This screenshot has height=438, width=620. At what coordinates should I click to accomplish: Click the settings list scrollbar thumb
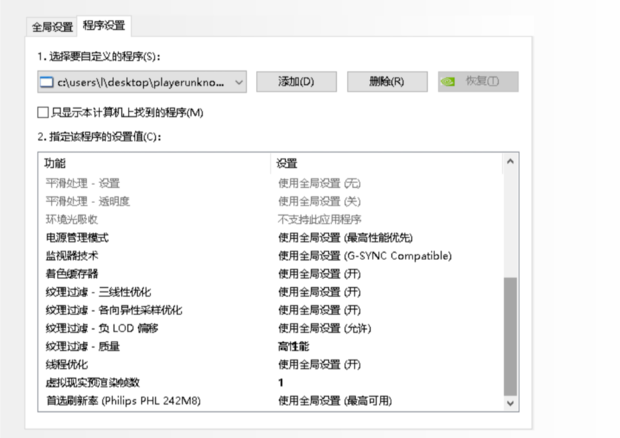coord(510,336)
